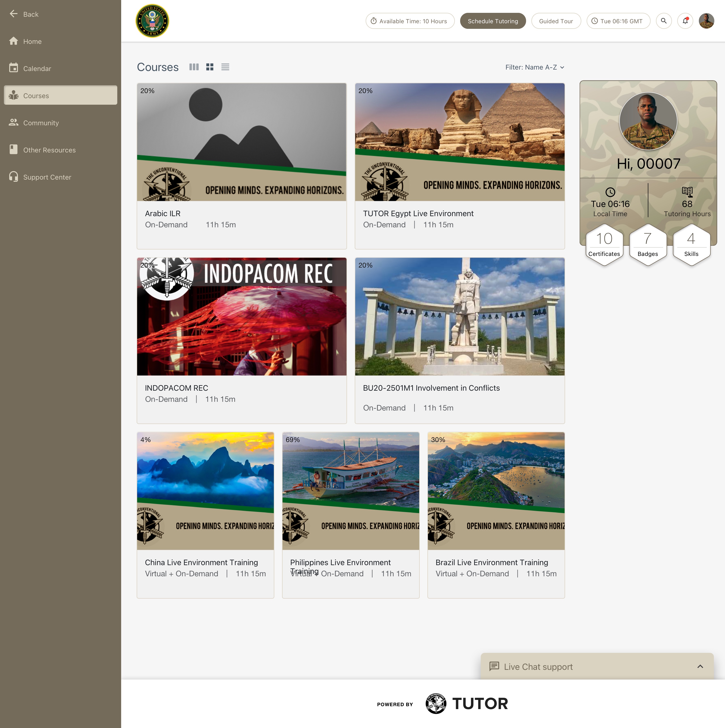Click the Local Time clock icon
Image resolution: width=725 pixels, height=728 pixels.
click(610, 192)
